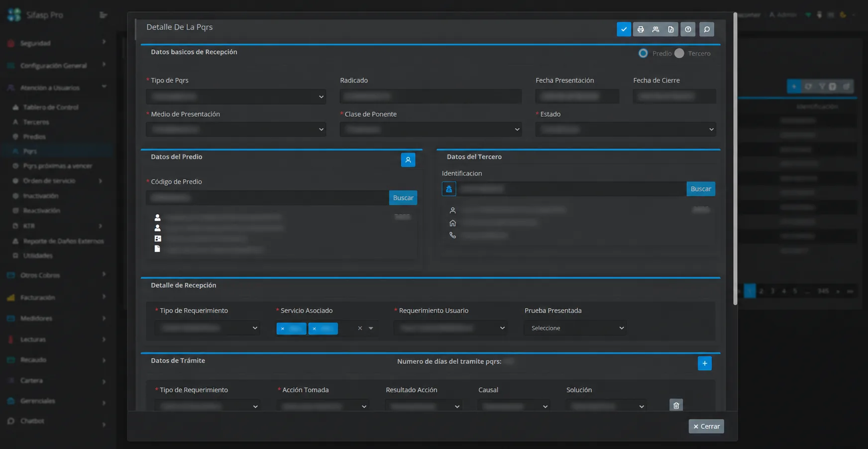Screen dimensions: 868x449
Task: Select the Tercero radio button
Action: pos(679,53)
